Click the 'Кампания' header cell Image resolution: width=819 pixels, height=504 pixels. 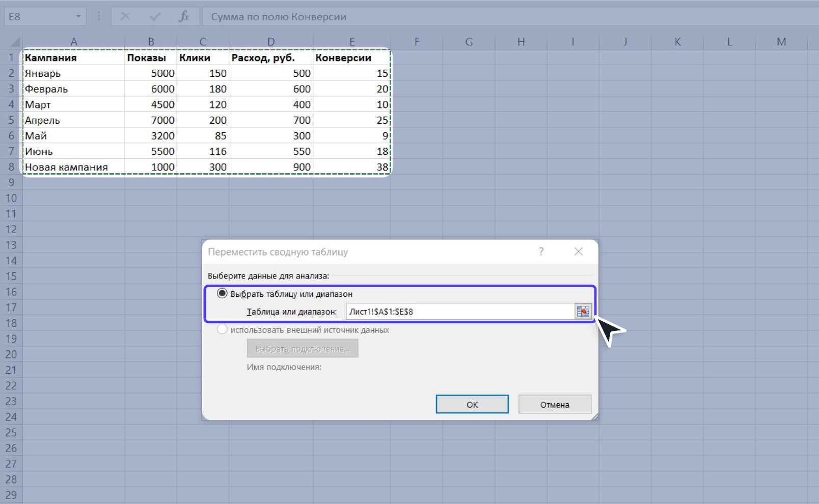pos(74,58)
